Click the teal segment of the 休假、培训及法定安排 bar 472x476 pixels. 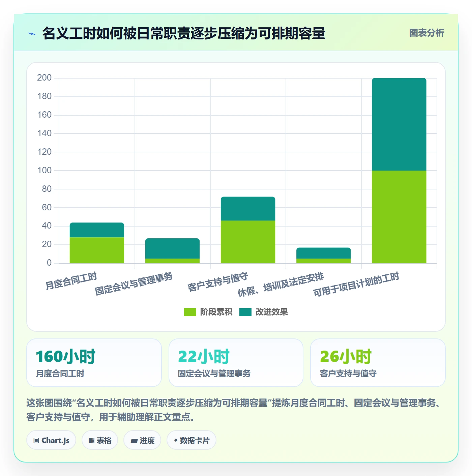(323, 253)
